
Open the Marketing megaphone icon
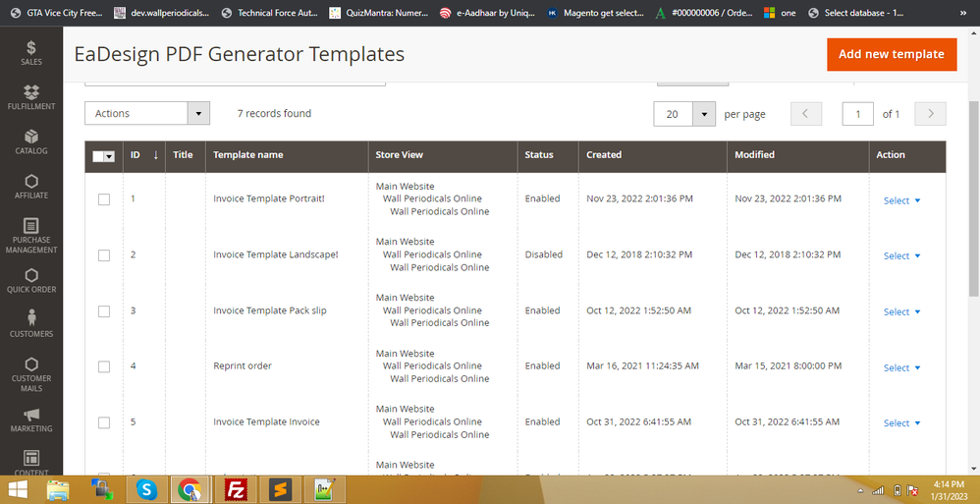[31, 417]
